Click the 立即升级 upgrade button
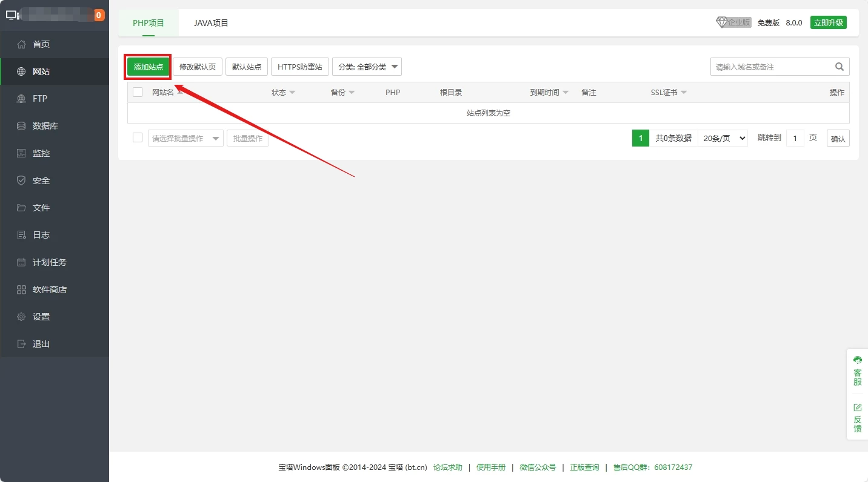 (828, 22)
